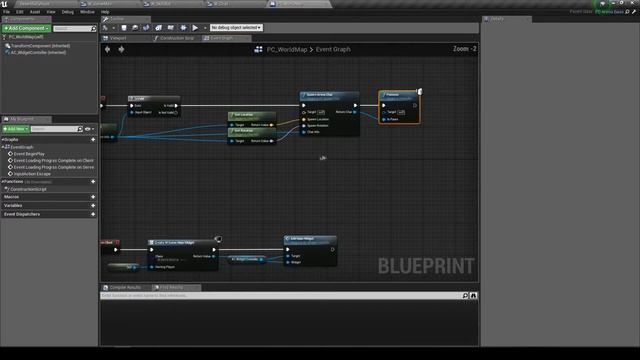
Task: Open the 'No debug object selected' dropdown
Action: (236, 27)
